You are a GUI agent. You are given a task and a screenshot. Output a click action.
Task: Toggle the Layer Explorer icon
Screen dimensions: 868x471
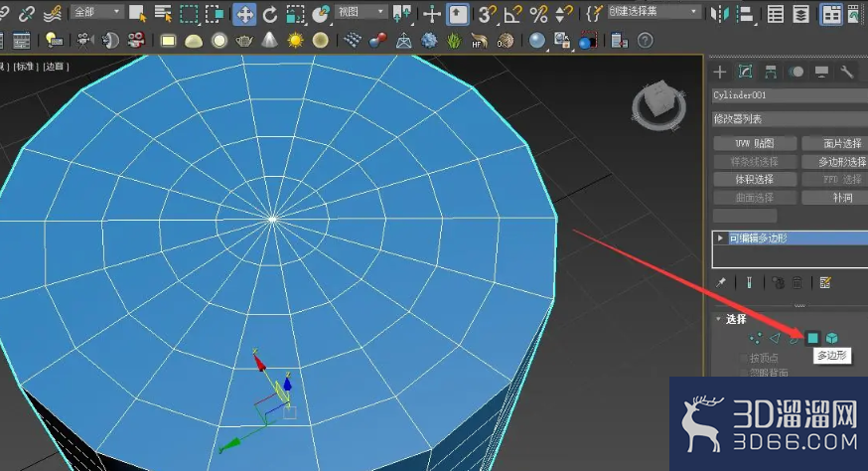pos(801,14)
